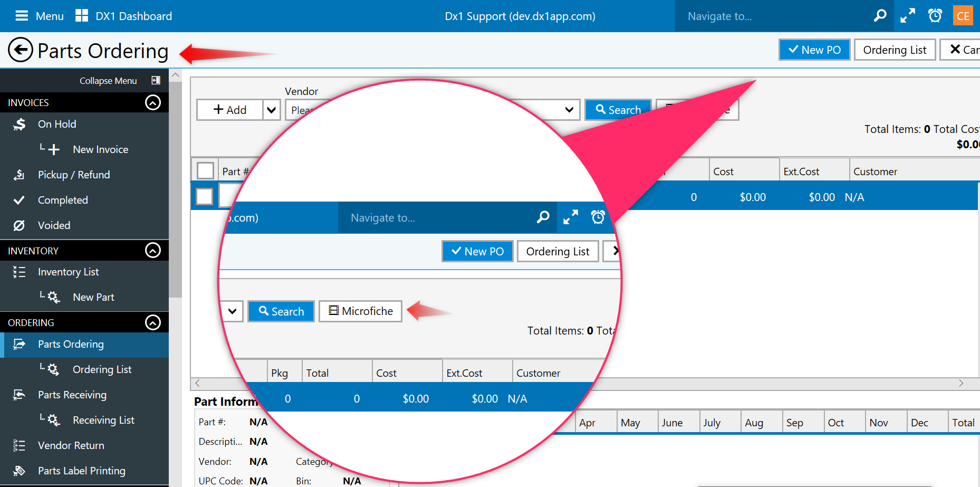Viewport: 980px width, 487px height.
Task: Open the Add button dropdown arrow
Action: pyautogui.click(x=271, y=110)
